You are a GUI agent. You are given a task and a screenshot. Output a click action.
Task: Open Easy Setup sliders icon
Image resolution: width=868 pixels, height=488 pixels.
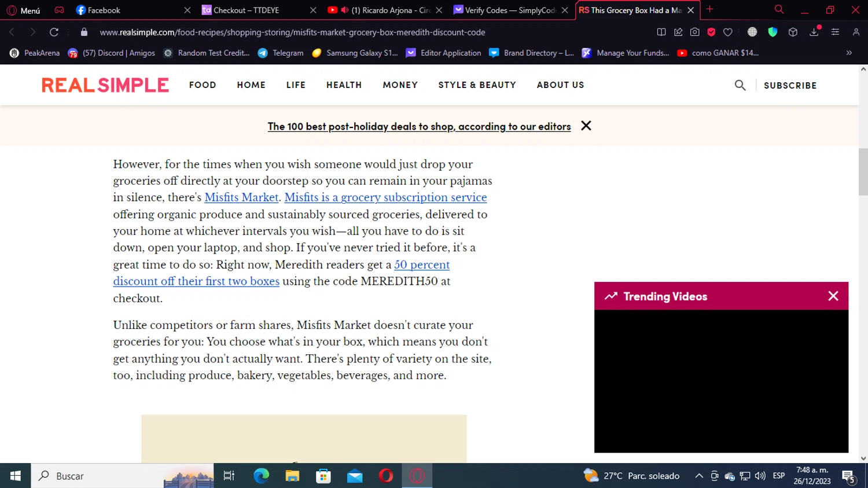pos(835,32)
